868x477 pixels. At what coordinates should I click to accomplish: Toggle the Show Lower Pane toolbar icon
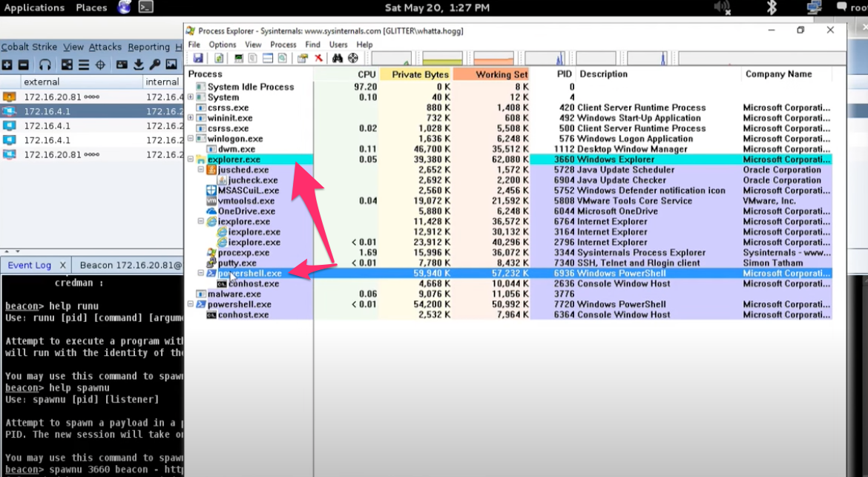(267, 58)
